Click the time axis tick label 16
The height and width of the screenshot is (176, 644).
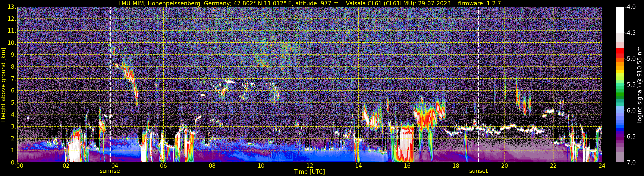point(407,166)
